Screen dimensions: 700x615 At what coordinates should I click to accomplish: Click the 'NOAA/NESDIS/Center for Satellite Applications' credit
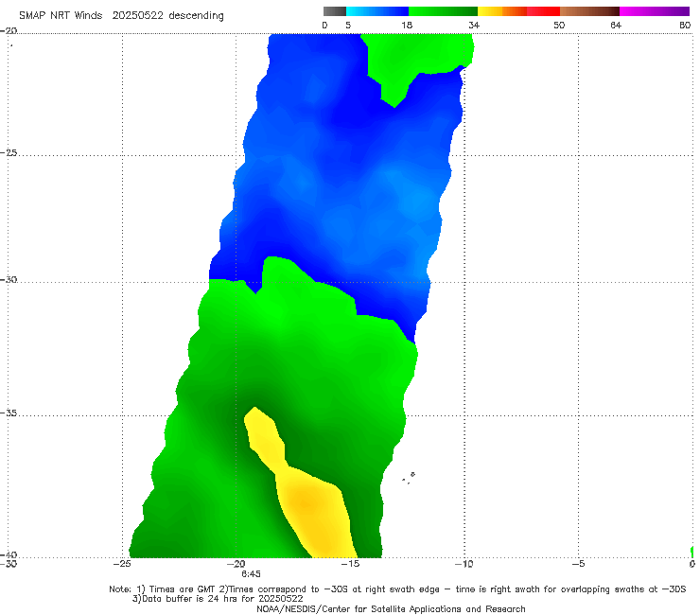(x=359, y=609)
